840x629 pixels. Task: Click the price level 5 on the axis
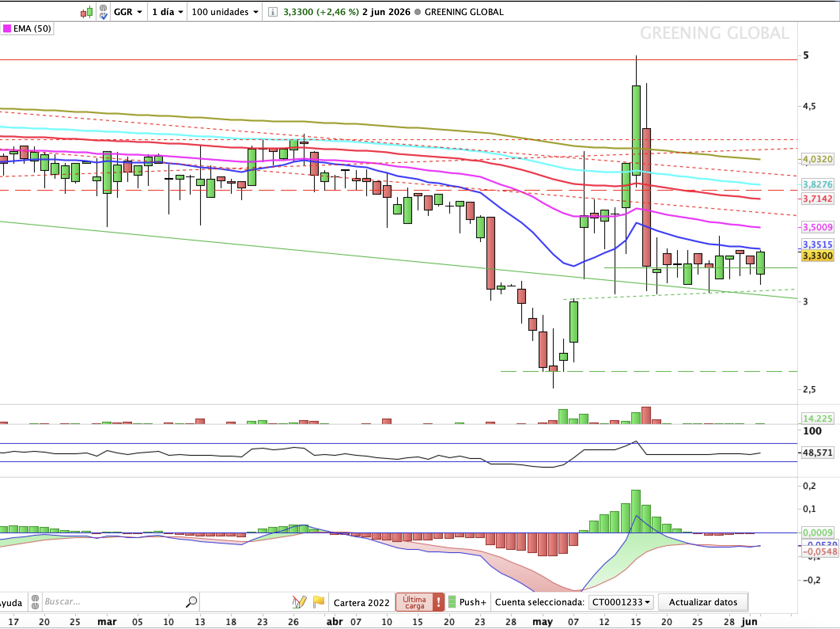point(806,55)
